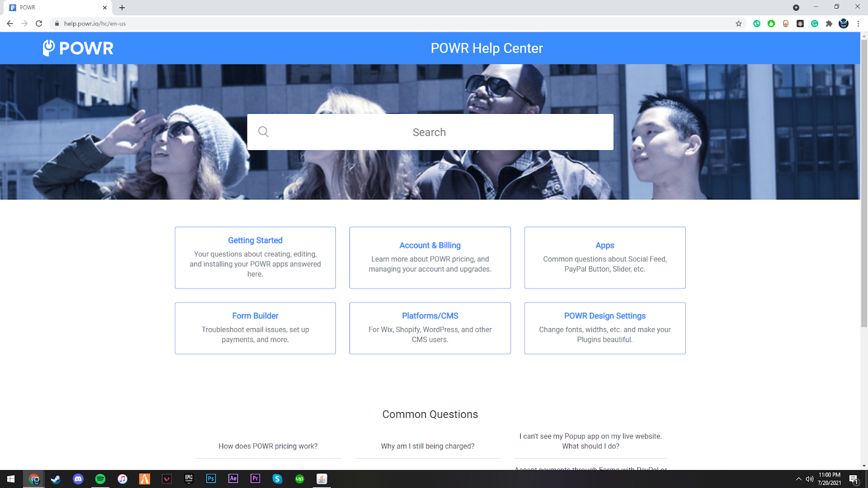Close the POWR browser tab

coord(105,8)
